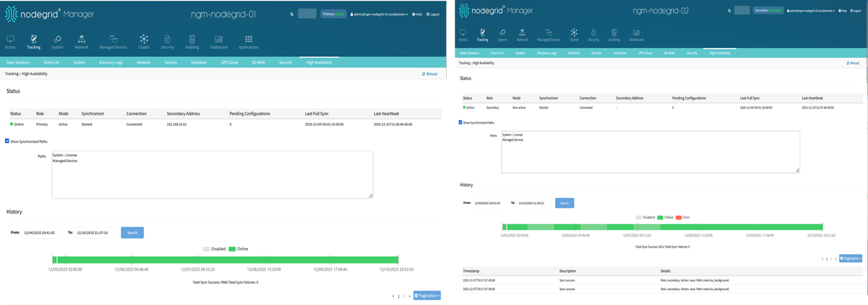The height and width of the screenshot is (305, 868).
Task: Toggle Show Synchronized Paths on the secondary node
Action: pos(460,123)
